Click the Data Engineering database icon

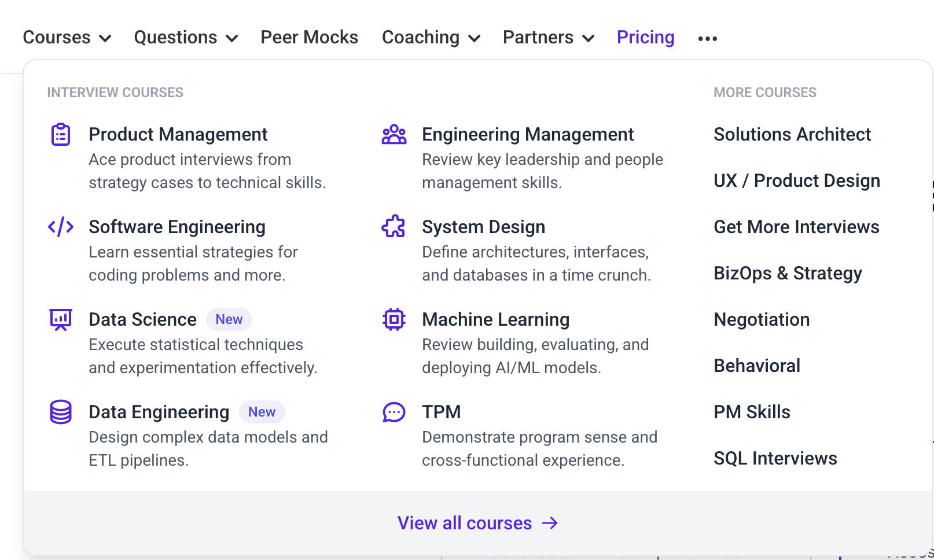pos(60,411)
